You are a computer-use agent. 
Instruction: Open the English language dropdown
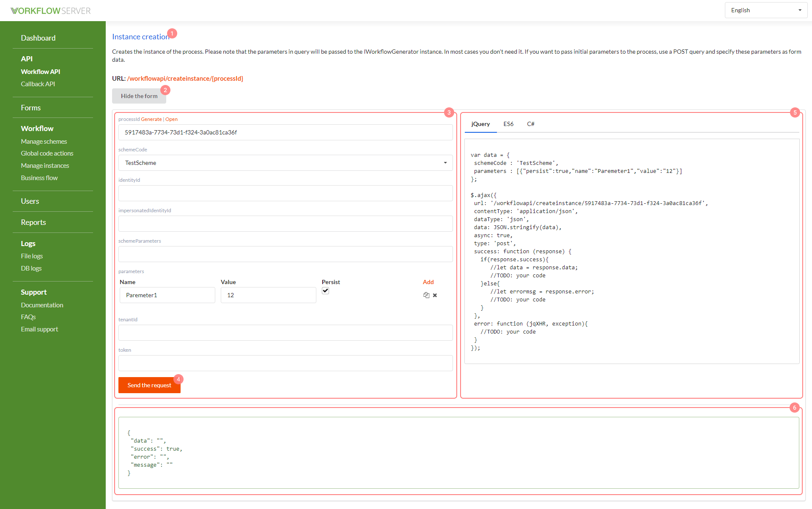(x=765, y=10)
